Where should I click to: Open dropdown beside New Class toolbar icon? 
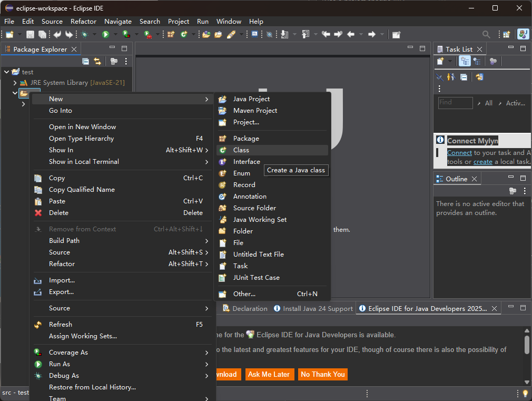click(x=193, y=34)
